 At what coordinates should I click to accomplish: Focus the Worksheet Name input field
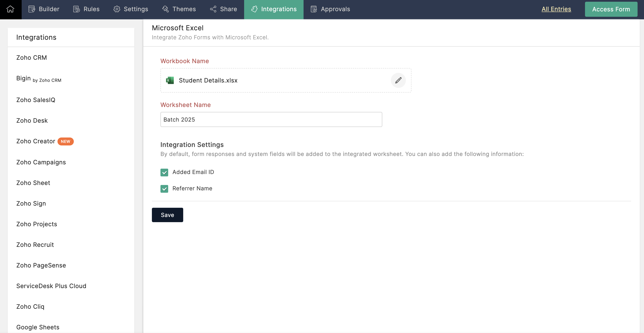(x=271, y=119)
